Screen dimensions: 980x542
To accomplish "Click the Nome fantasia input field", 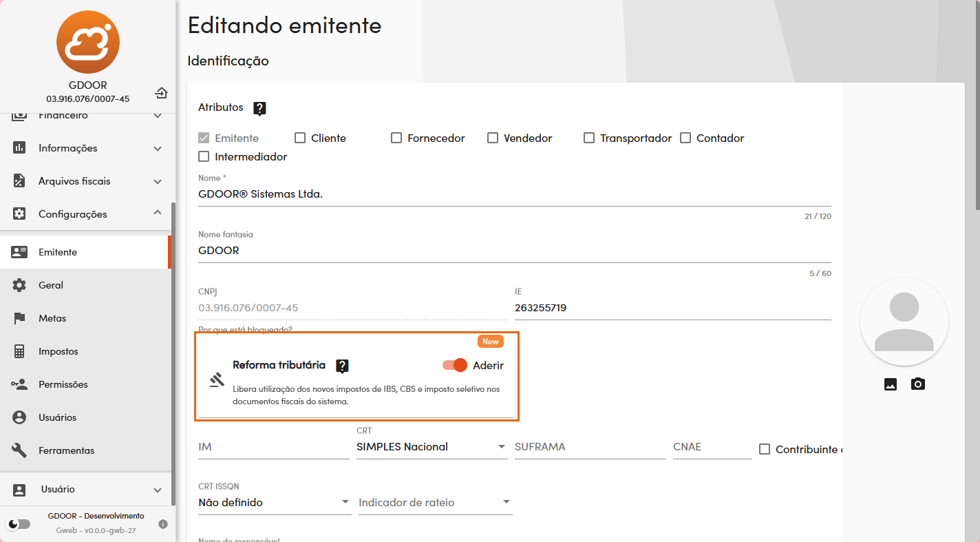I will coord(515,251).
